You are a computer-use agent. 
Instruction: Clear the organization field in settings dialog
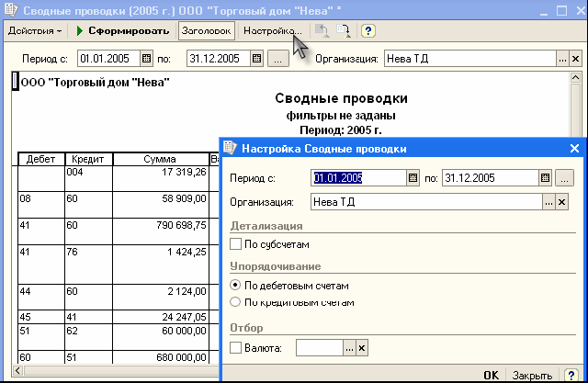563,202
